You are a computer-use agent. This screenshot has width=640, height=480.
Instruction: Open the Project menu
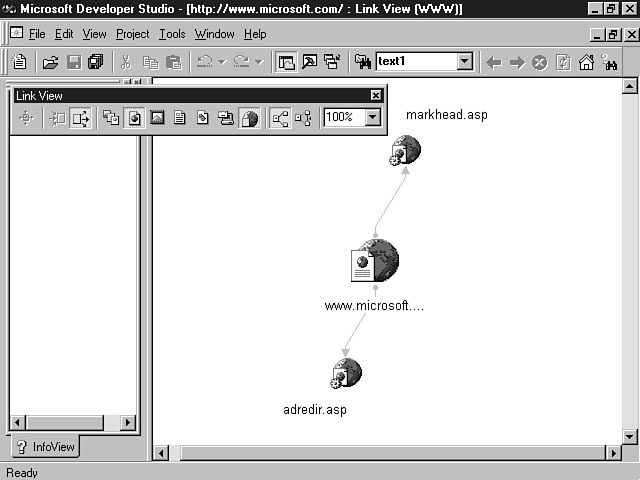tap(132, 34)
